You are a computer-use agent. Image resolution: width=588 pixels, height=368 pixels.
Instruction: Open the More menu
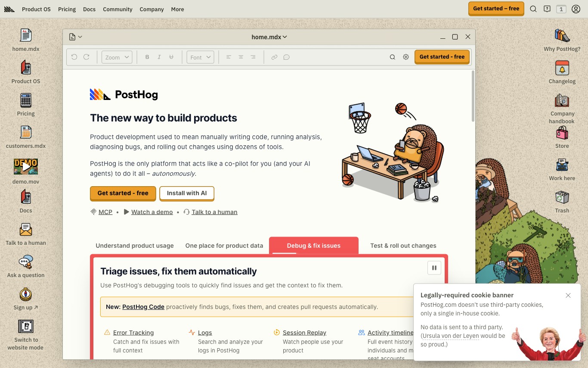[x=177, y=9]
